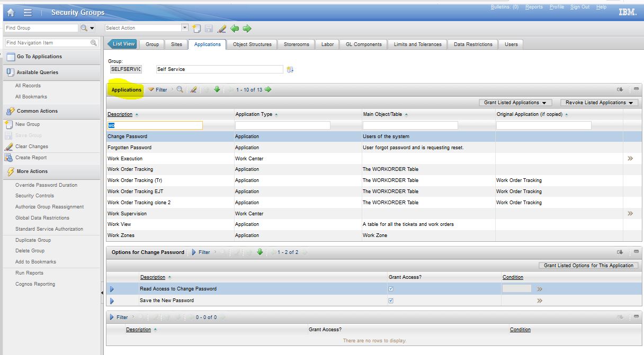The image size is (644, 355).
Task: Expand Read Access to Change Password row details
Action: 112,289
